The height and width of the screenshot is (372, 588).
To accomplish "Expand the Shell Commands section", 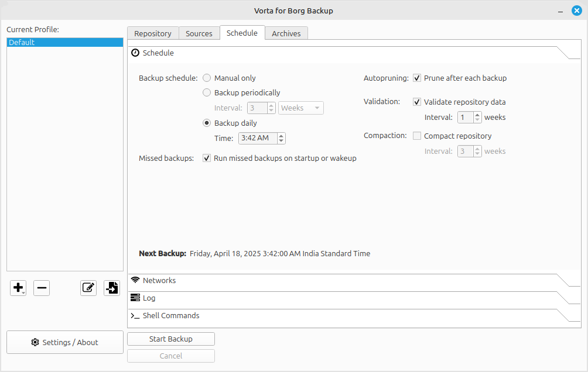I will coord(171,316).
